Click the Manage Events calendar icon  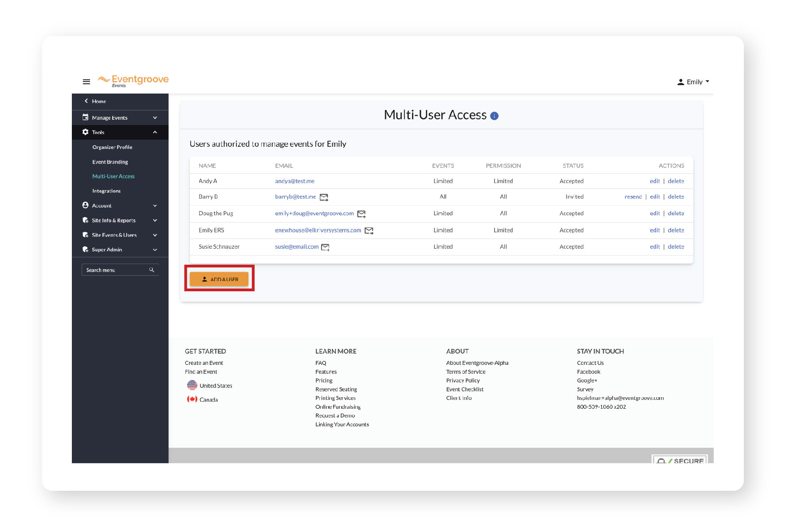tap(85, 117)
